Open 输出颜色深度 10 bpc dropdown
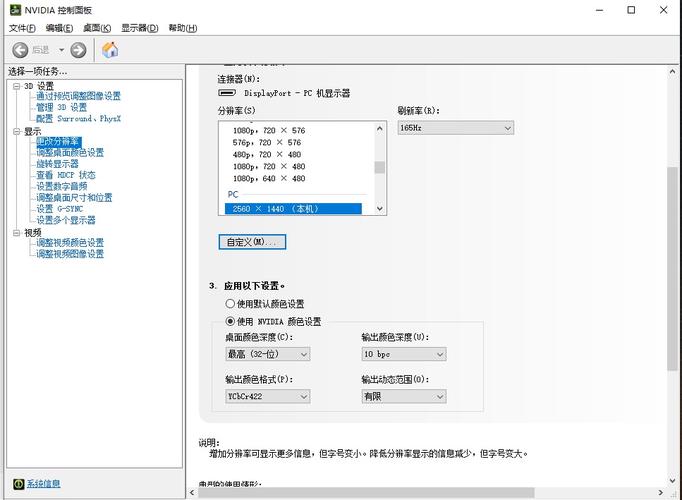 [404, 354]
